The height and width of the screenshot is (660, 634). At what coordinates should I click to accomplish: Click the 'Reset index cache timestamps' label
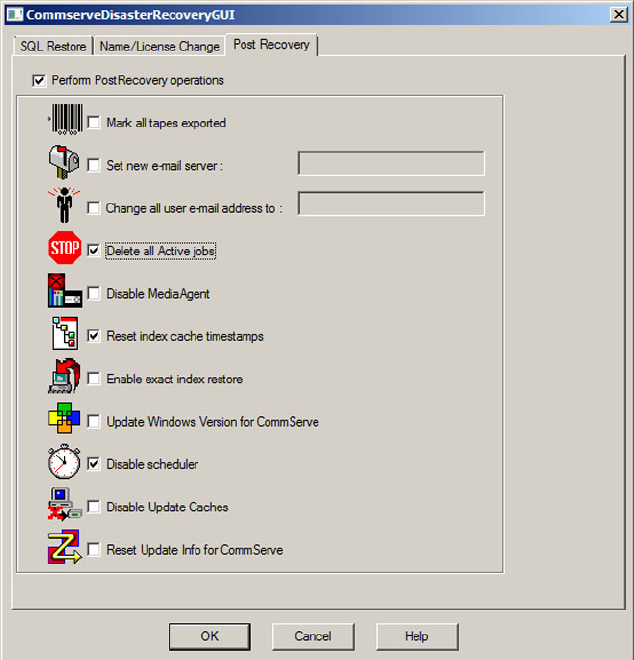(185, 336)
